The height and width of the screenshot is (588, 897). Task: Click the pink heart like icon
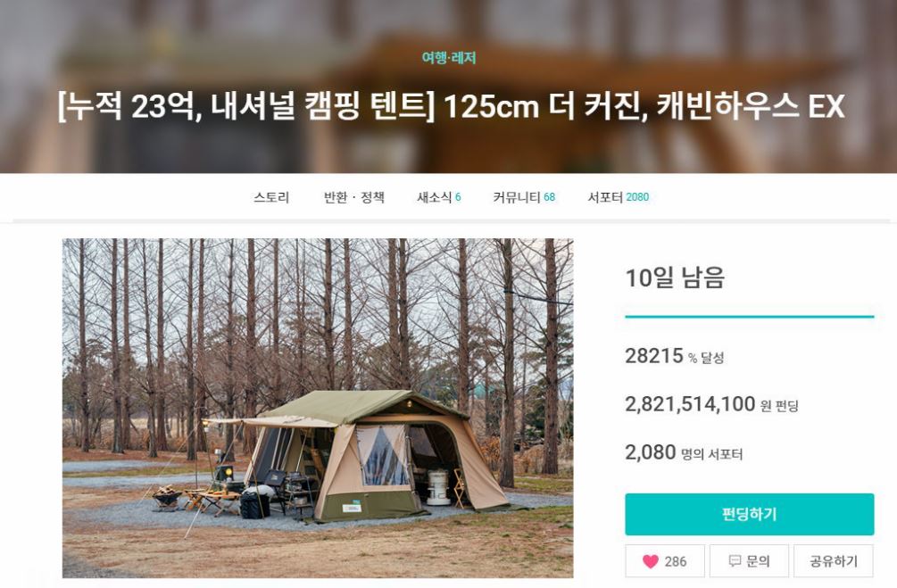point(651,561)
